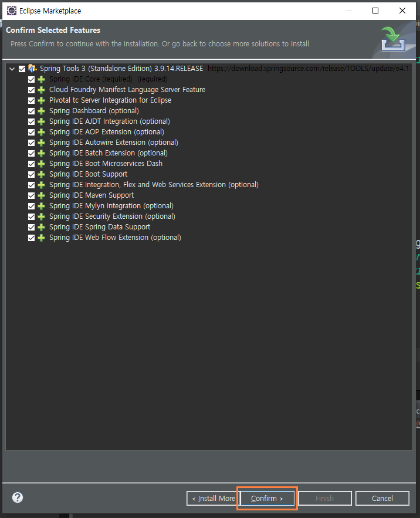
Task: Select Spring IDE Maven Support row
Action: [92, 195]
